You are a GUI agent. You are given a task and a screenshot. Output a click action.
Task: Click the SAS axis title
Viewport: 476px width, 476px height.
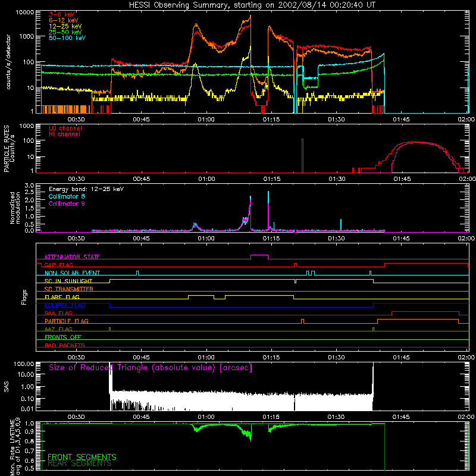click(x=7, y=387)
